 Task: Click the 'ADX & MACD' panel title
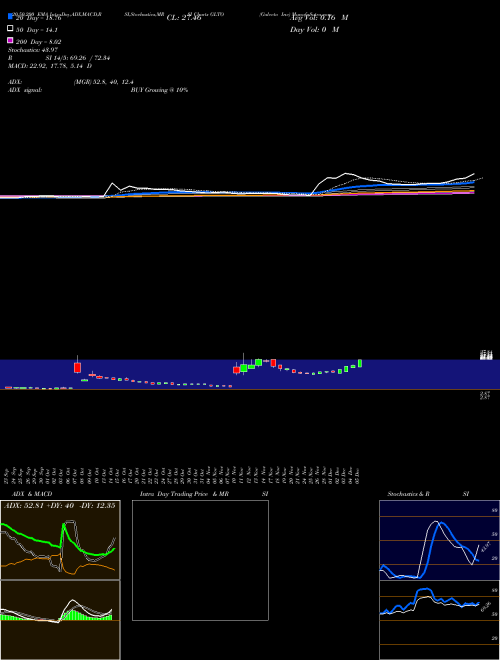pyautogui.click(x=32, y=494)
